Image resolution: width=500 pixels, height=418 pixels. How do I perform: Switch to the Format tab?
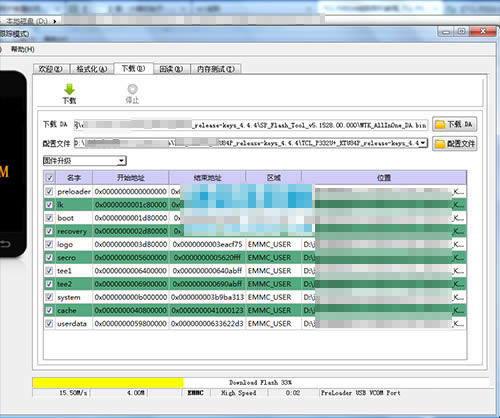(x=91, y=69)
